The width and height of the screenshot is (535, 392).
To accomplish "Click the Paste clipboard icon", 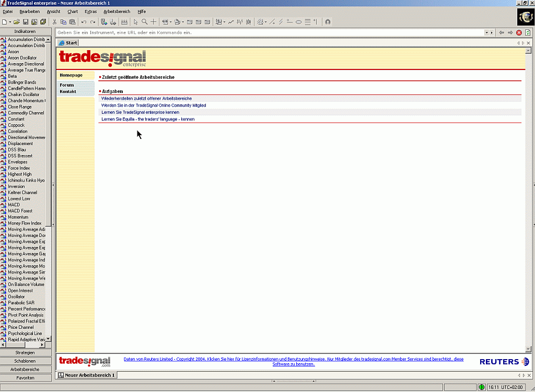I will 72,22.
